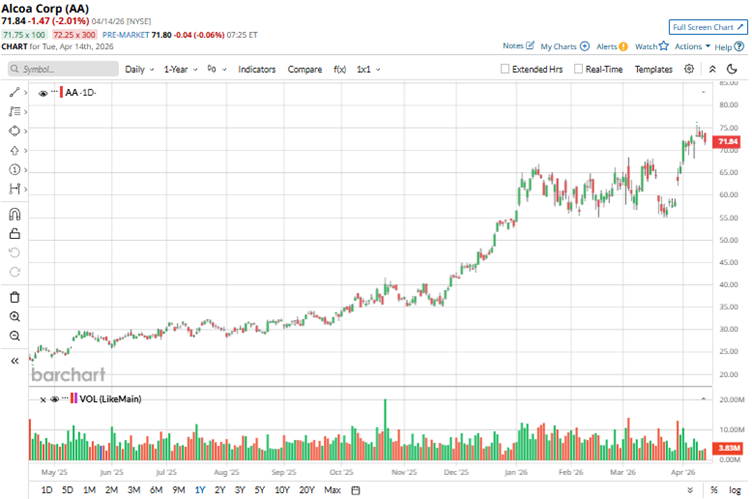Screen dimensions: 752x499
Task: Click the Watch star icon
Action: pos(663,46)
